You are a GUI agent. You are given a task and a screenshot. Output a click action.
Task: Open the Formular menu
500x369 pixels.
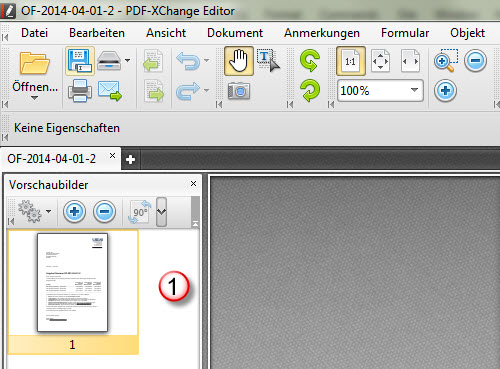click(405, 33)
